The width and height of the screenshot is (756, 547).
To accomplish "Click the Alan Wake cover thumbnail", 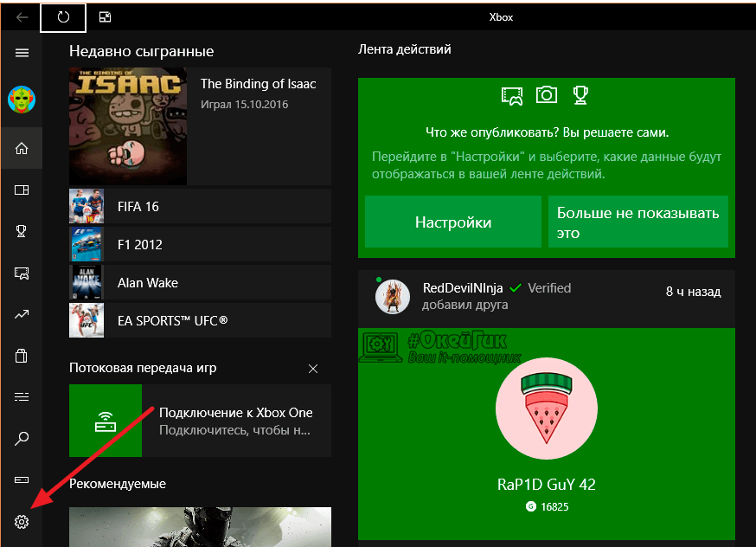I will tap(86, 283).
